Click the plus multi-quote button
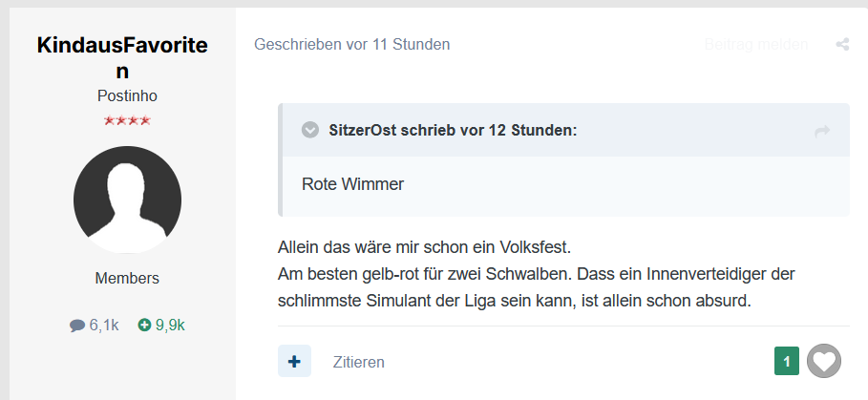Screen dimensions: 868x400 pyautogui.click(x=294, y=361)
